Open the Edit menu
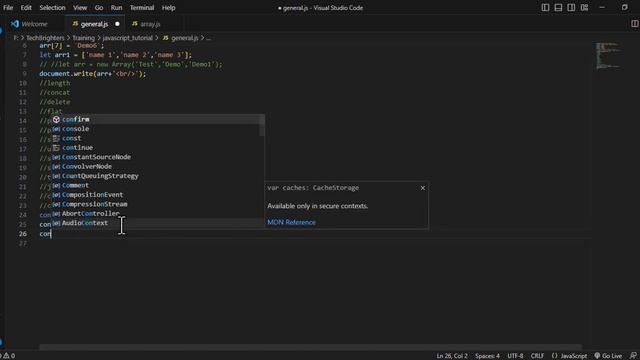Viewport: 640px width, 360px height. tap(26, 8)
